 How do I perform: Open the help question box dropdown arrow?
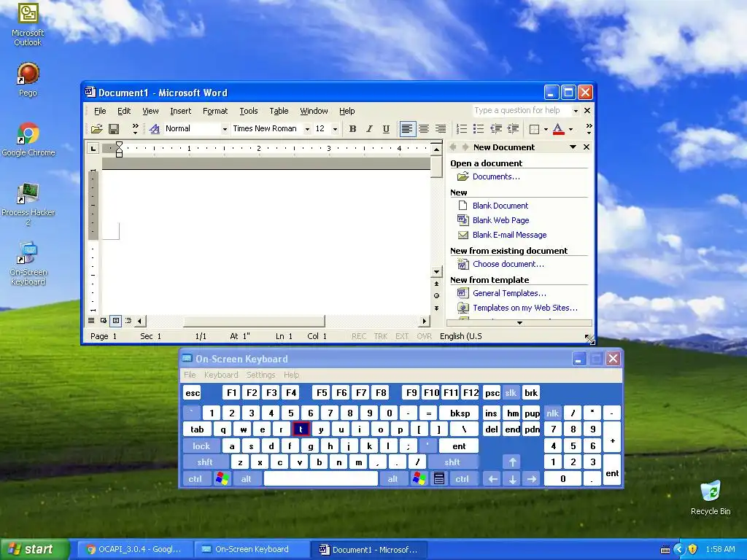[x=576, y=111]
